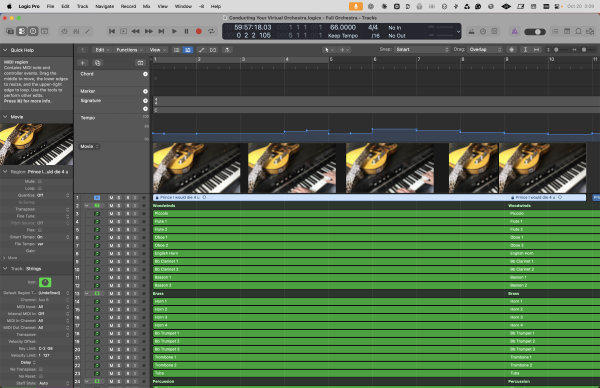Image resolution: width=600 pixels, height=388 pixels.
Task: Click the movie preview thumbnail in inspector
Action: pyautogui.click(x=37, y=144)
